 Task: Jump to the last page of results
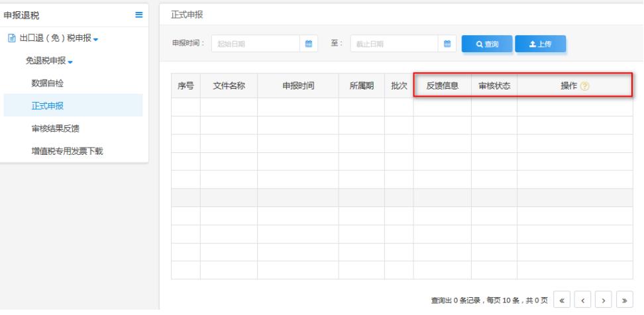tap(625, 300)
